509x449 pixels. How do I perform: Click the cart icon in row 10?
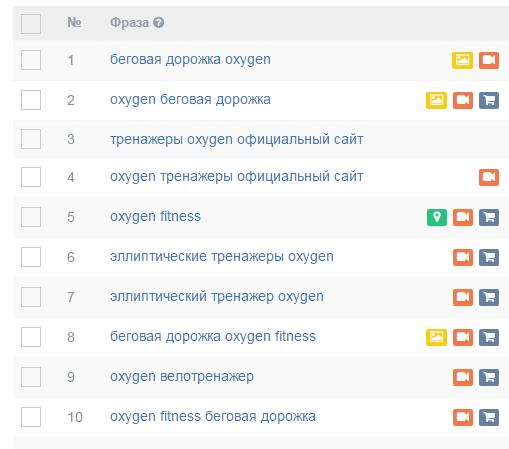[x=489, y=417]
